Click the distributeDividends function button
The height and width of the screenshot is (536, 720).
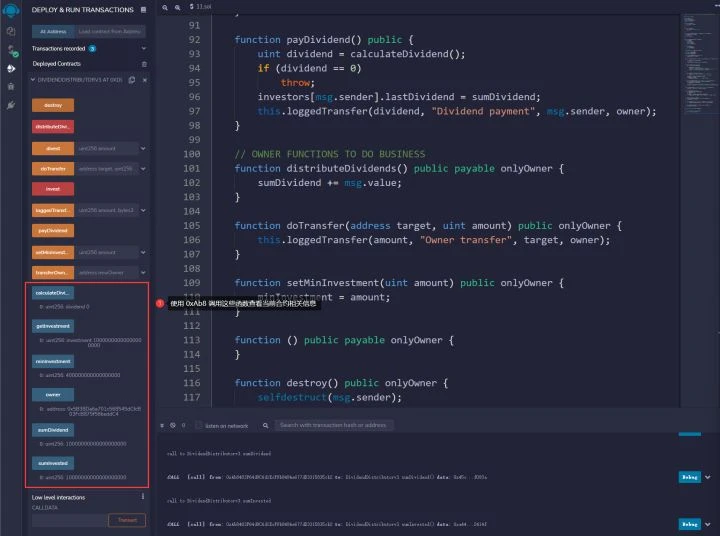(x=53, y=126)
